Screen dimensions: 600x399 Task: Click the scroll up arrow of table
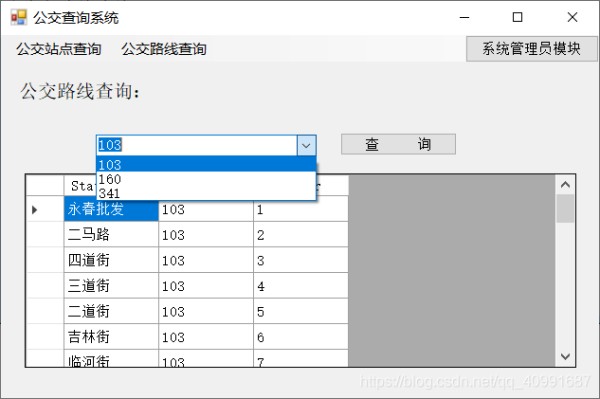point(565,185)
